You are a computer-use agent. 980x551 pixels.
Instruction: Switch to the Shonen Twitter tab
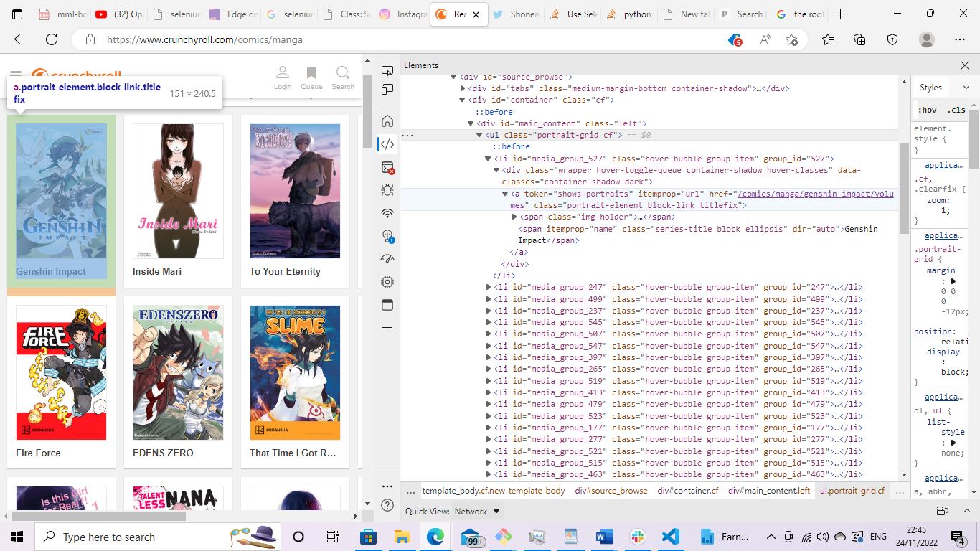click(x=515, y=14)
